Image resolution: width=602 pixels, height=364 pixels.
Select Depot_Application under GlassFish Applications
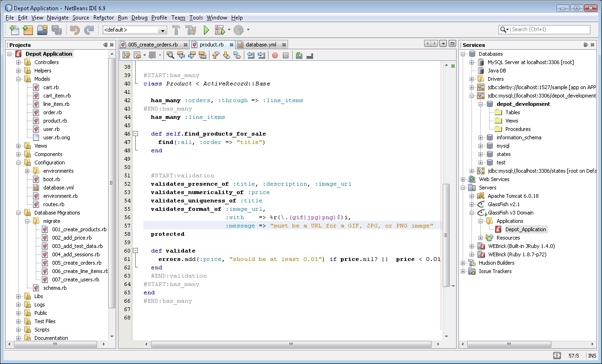coord(525,229)
